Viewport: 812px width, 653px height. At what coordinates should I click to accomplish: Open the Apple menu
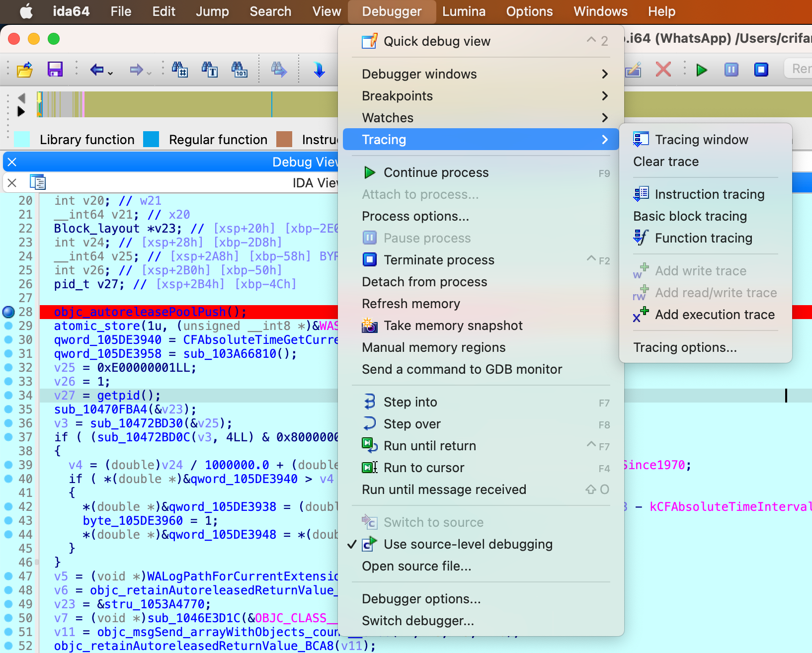(26, 11)
